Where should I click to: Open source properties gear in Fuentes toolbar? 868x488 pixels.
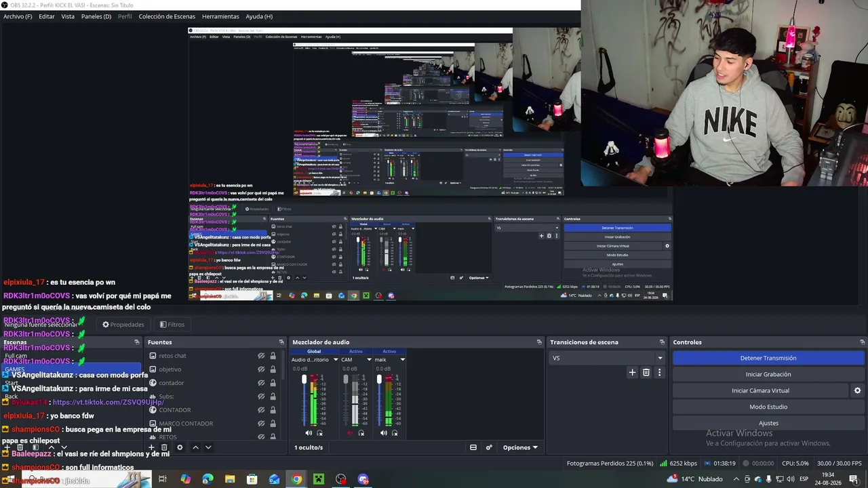click(x=180, y=447)
